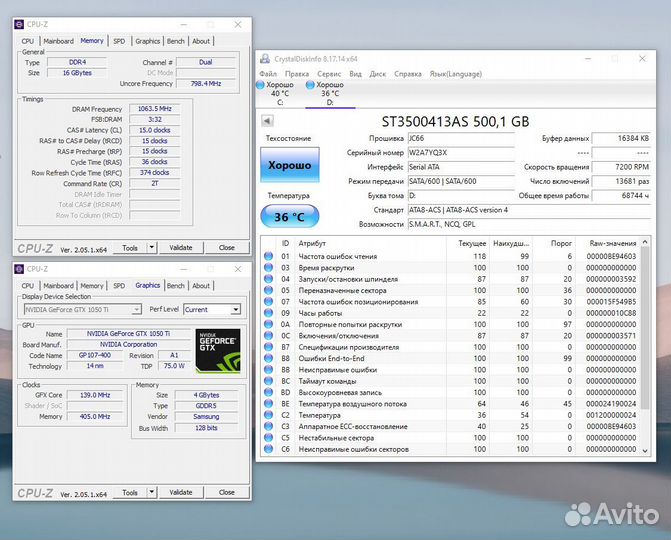Click the NVIDIA GeForce GTX logo image
The width and height of the screenshot is (671, 540).
(x=218, y=351)
